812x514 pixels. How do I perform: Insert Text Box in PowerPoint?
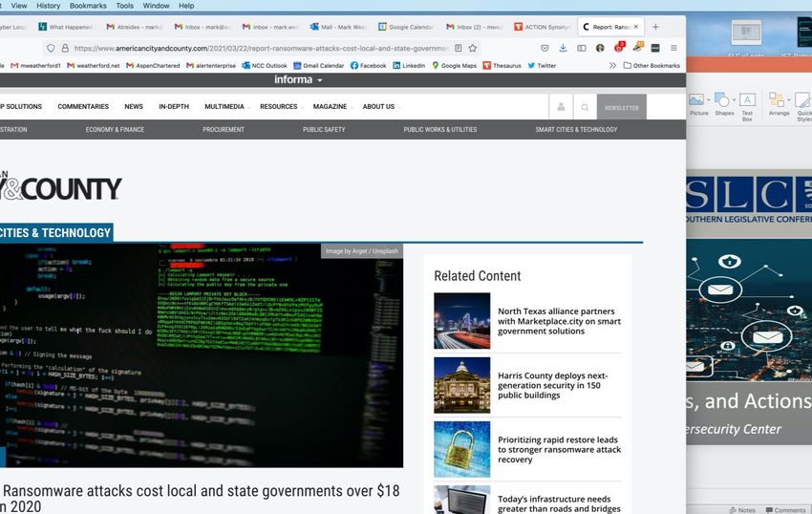pyautogui.click(x=747, y=107)
